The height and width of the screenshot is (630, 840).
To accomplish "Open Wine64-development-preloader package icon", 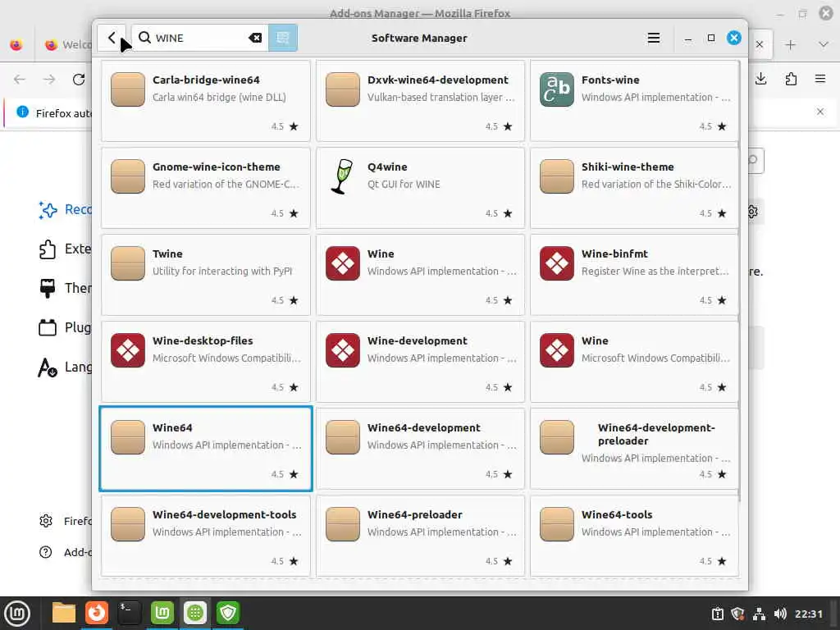I will coord(557,436).
